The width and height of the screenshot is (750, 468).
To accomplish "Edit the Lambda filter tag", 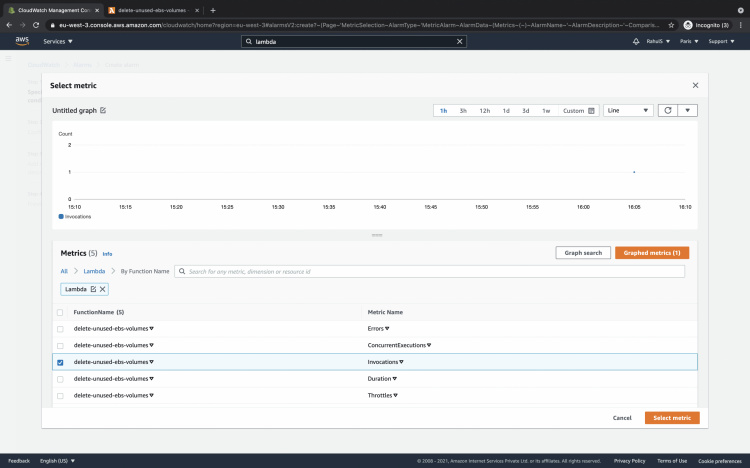I will (x=93, y=289).
